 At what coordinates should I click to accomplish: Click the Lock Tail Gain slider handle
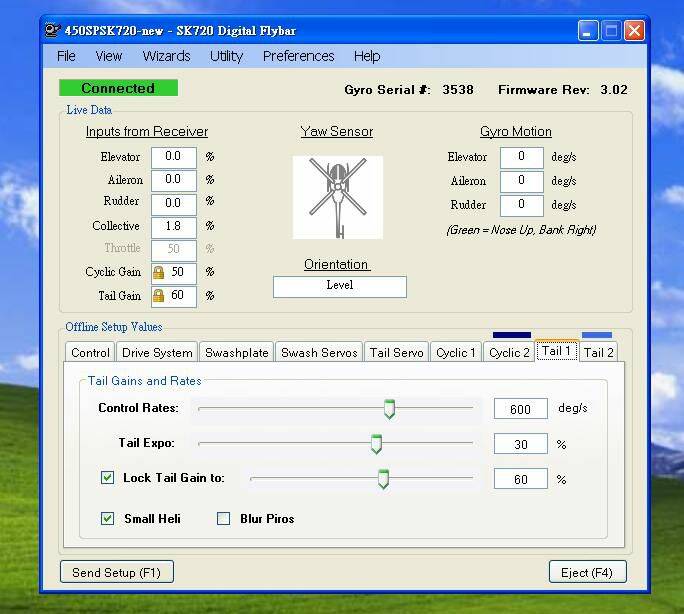click(x=383, y=479)
